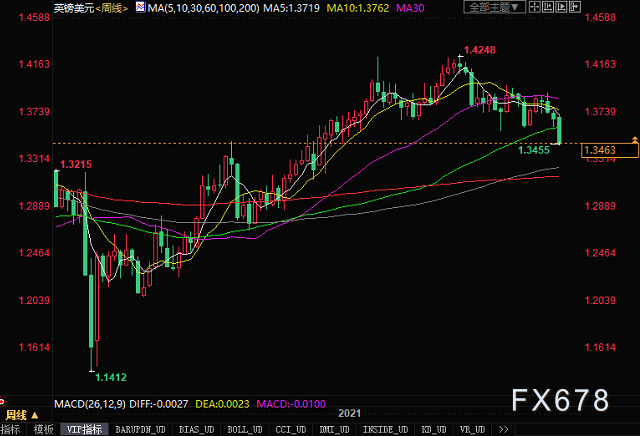Select the VIP指标 tab
The height and width of the screenshot is (436, 640).
tap(84, 429)
